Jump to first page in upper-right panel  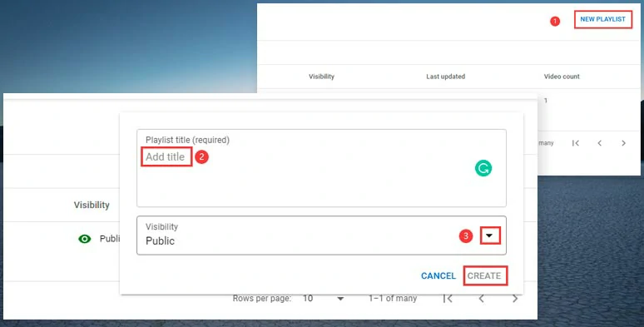pyautogui.click(x=576, y=143)
